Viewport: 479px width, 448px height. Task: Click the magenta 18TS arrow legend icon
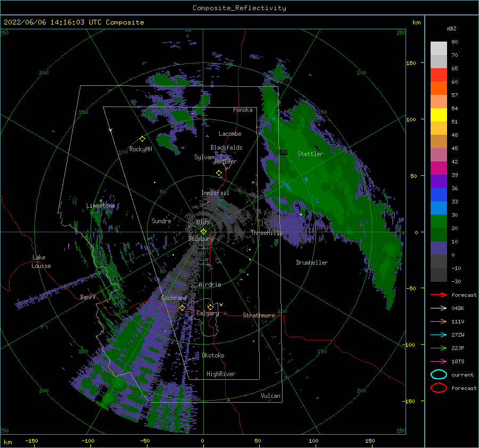pos(439,362)
